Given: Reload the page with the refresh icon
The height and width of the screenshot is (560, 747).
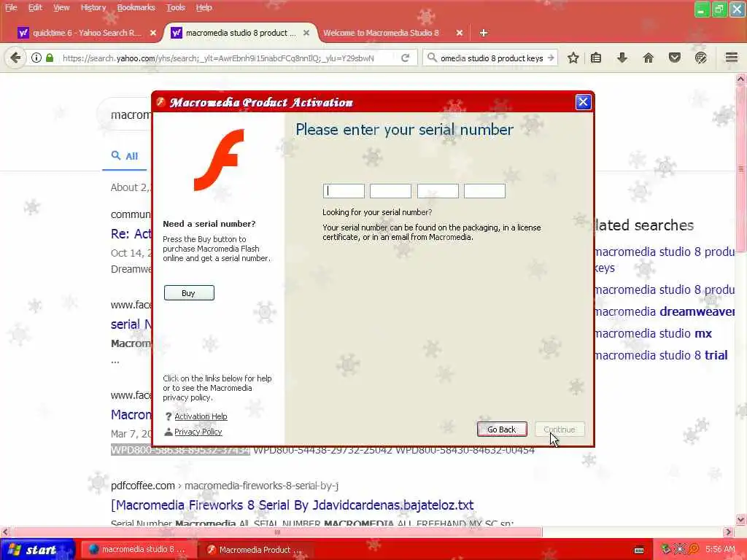Looking at the screenshot, I should (406, 58).
